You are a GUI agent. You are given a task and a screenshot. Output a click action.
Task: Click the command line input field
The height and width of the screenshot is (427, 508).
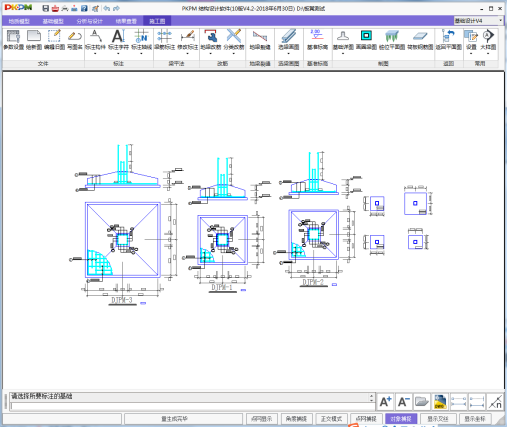(192, 406)
